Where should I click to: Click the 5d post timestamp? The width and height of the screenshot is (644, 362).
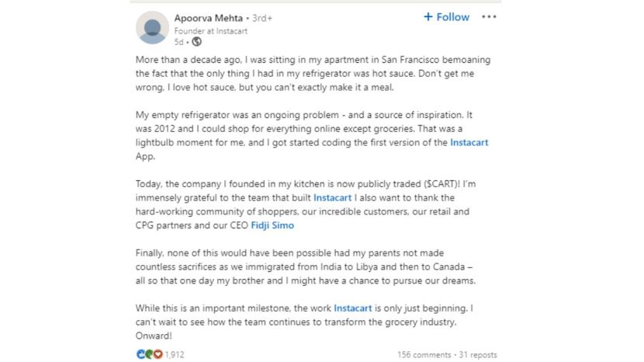[178, 42]
